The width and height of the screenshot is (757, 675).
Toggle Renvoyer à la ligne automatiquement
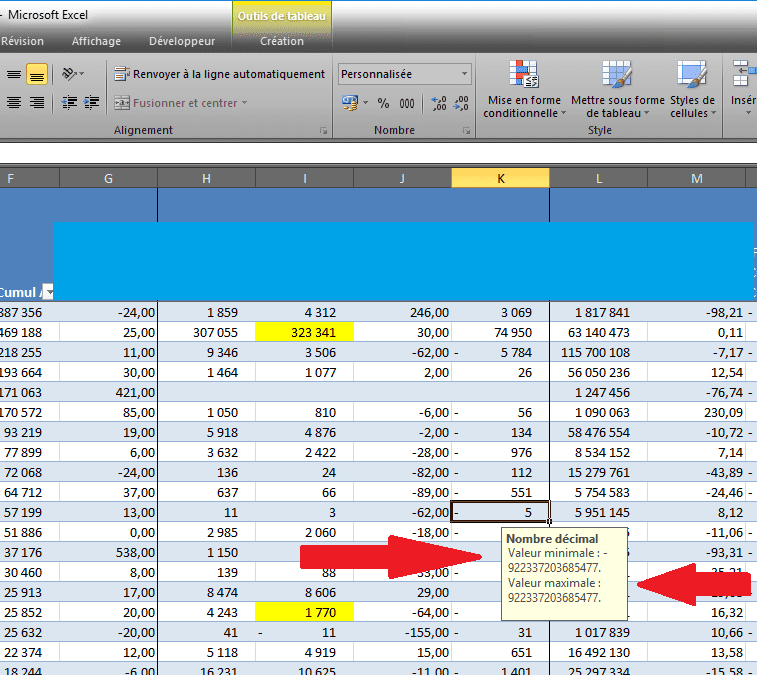(x=219, y=74)
